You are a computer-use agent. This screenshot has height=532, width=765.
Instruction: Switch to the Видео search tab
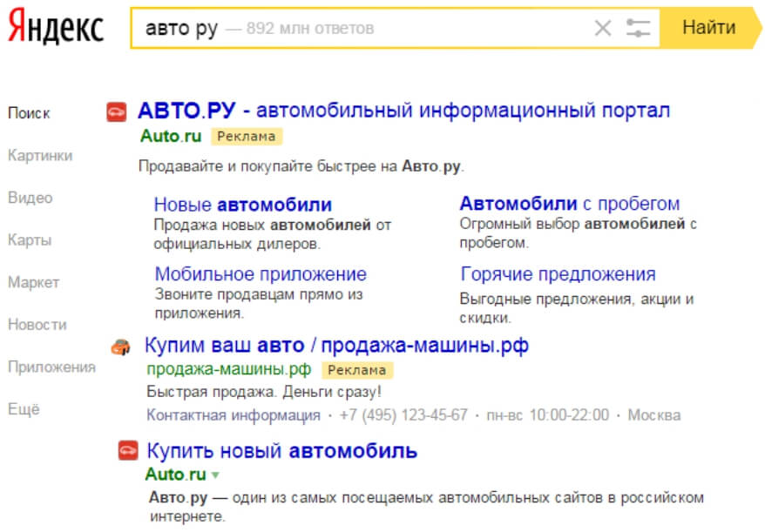tap(30, 198)
